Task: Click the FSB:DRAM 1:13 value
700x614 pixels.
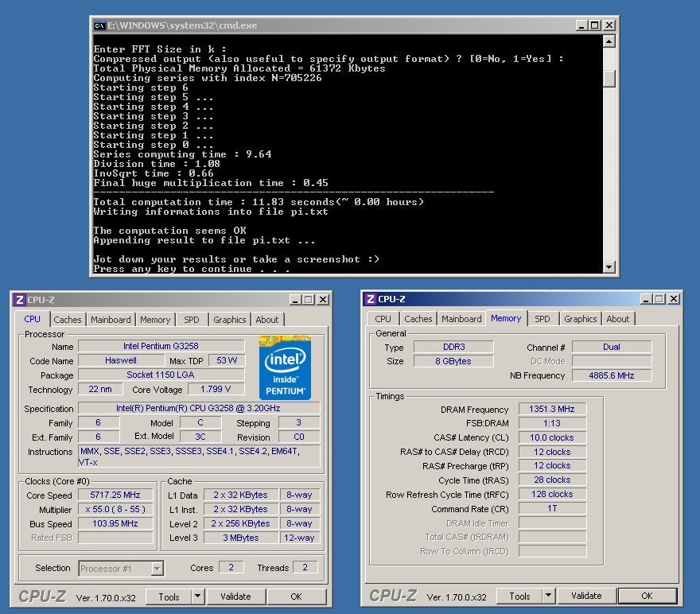Action: pos(552,423)
